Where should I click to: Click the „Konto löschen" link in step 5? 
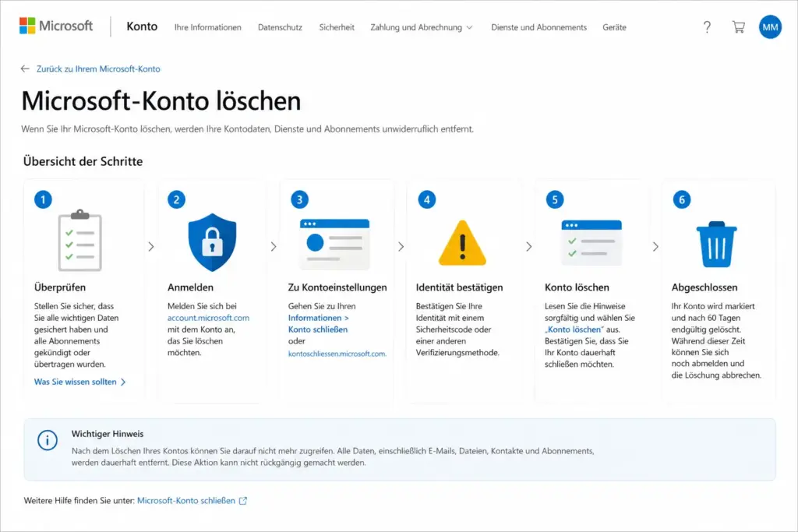[574, 329]
